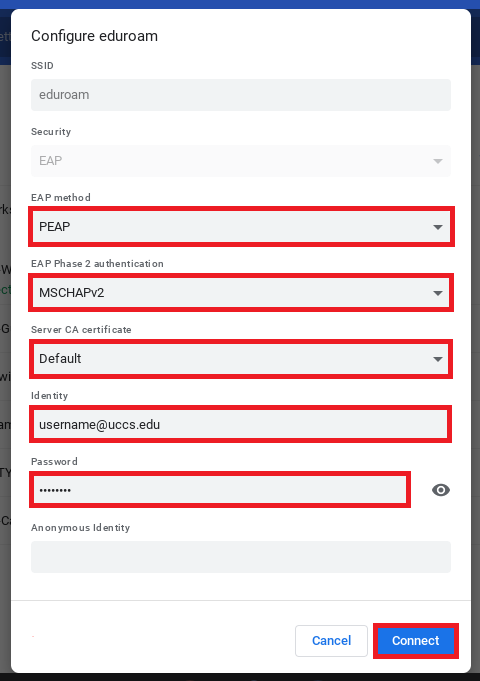Focus the Password input field
Viewport: 480px width, 681px height.
(220, 490)
